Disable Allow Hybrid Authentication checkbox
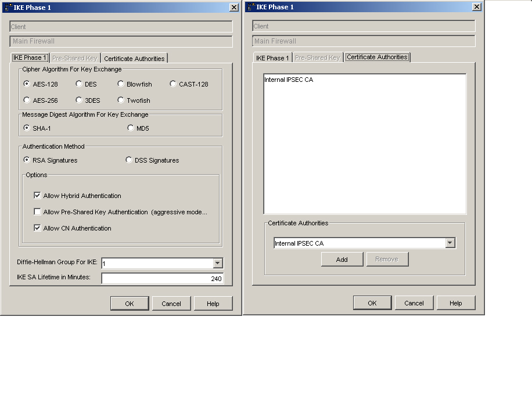The height and width of the screenshot is (403, 532). 38,196
